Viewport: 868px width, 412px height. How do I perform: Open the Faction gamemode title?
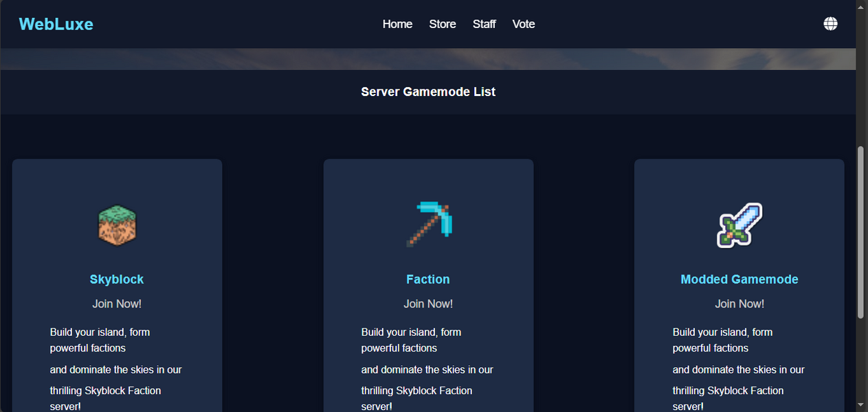(x=428, y=279)
